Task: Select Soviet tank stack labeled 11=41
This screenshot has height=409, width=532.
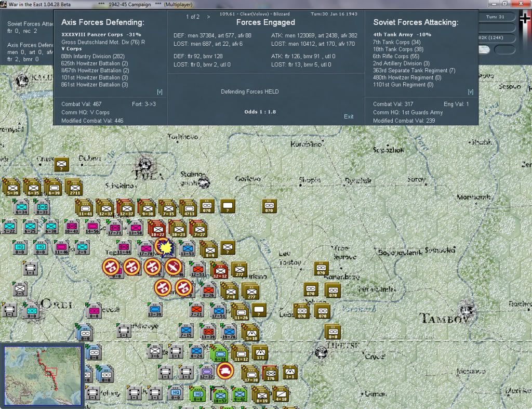Action: [x=85, y=208]
